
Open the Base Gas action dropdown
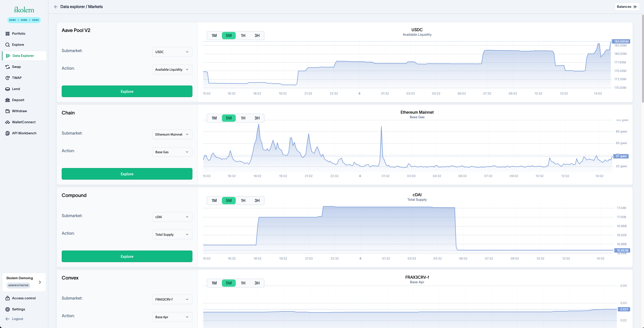pos(172,152)
